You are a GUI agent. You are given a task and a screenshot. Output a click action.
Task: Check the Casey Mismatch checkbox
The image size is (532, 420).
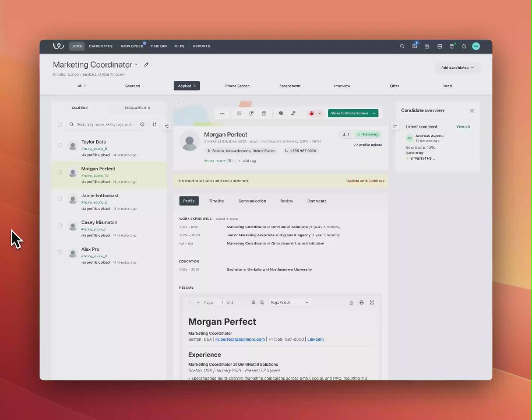tap(59, 225)
